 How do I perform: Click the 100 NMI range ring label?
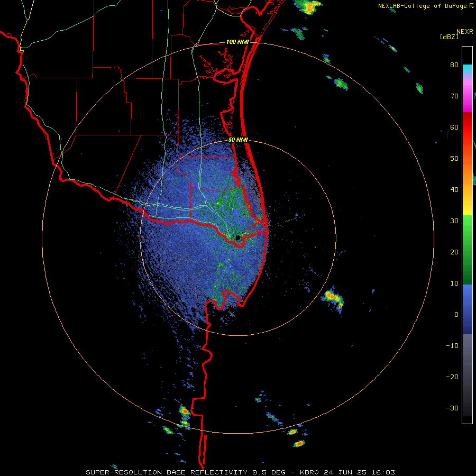pyautogui.click(x=237, y=42)
